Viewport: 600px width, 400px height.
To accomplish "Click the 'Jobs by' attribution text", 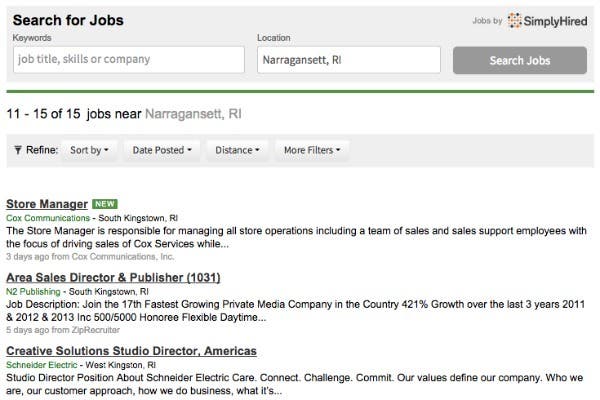I will (x=487, y=21).
